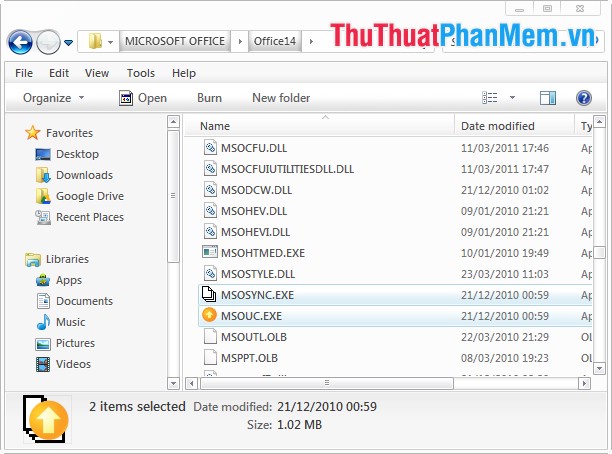This screenshot has height=454, width=612.
Task: Click date 10/01/2010 19:49 cell
Action: (x=505, y=253)
